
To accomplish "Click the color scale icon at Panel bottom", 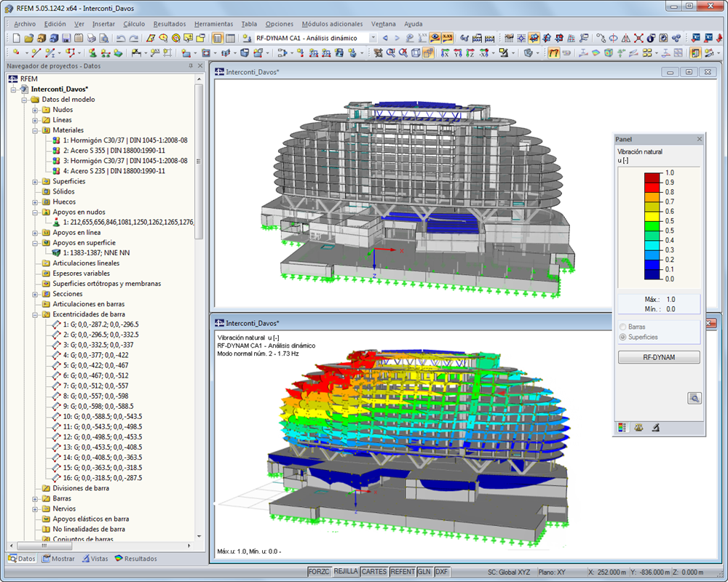I will (x=624, y=427).
